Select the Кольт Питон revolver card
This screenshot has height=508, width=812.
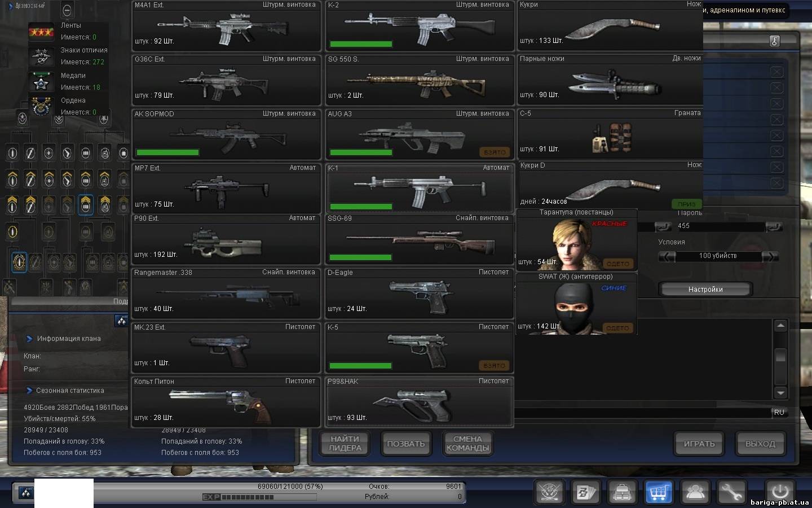pos(226,402)
